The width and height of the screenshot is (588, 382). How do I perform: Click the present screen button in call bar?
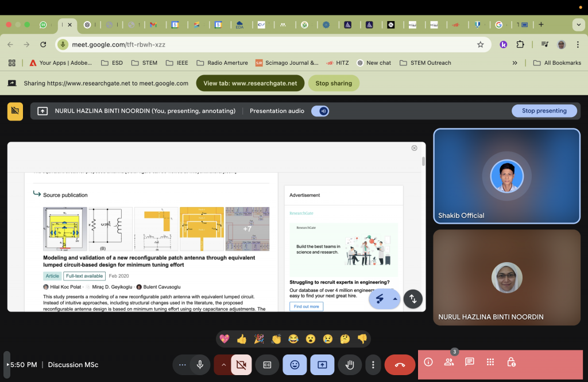click(322, 365)
